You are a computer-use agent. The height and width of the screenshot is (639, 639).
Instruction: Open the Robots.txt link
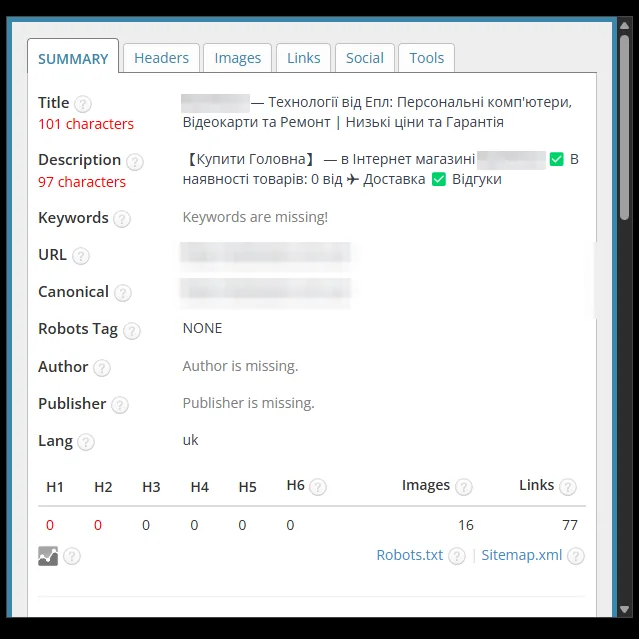410,555
